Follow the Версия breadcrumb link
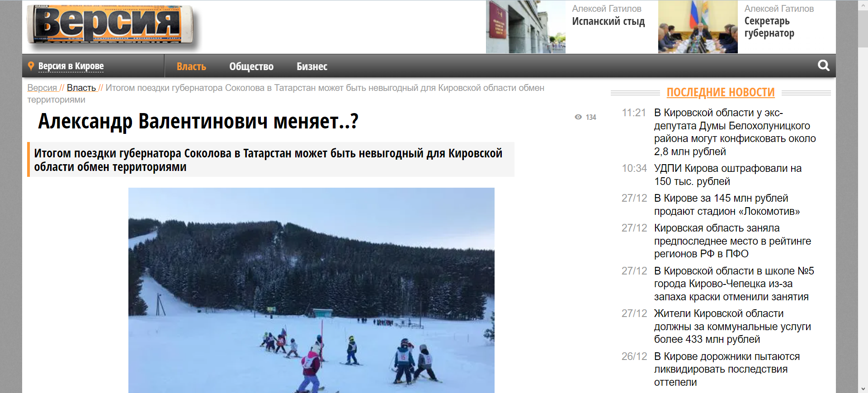This screenshot has width=868, height=393. [x=42, y=88]
